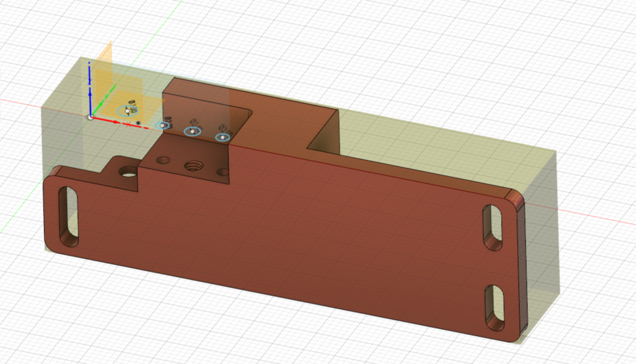636x364 pixels.
Task: Click the white origin point of the axes
Action: coord(90,117)
